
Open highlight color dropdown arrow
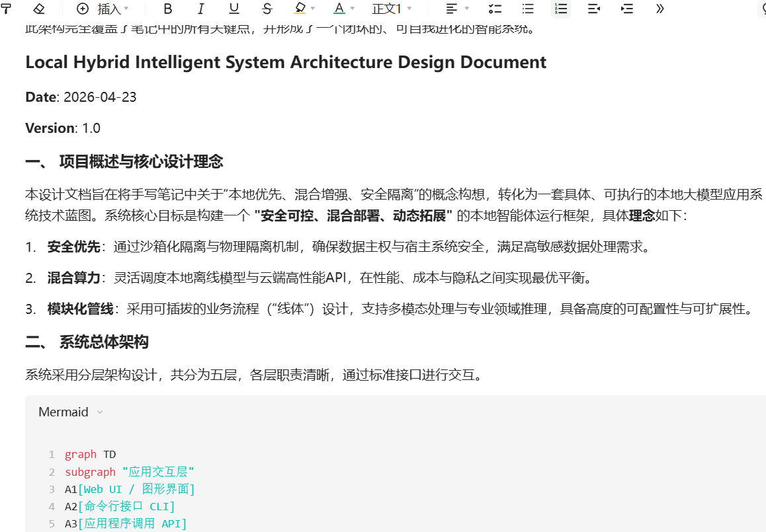coord(313,9)
